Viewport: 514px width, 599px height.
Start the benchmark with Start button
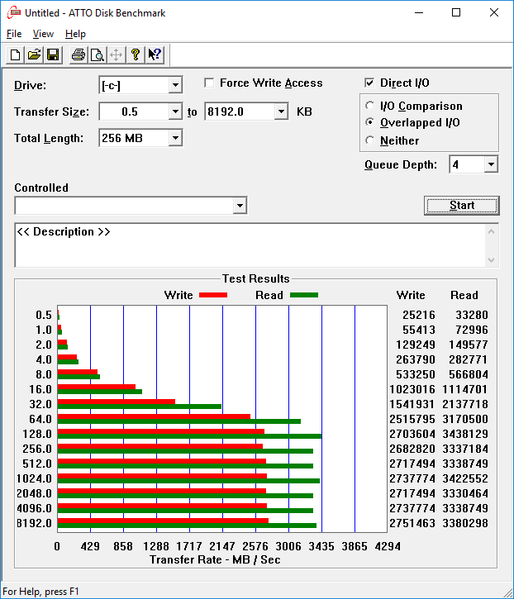pos(462,206)
